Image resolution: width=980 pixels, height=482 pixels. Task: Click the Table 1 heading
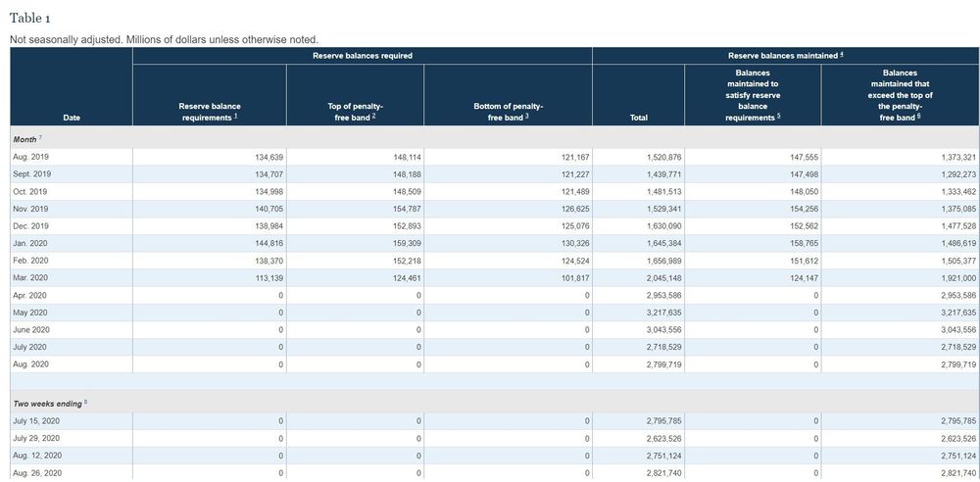(x=30, y=19)
